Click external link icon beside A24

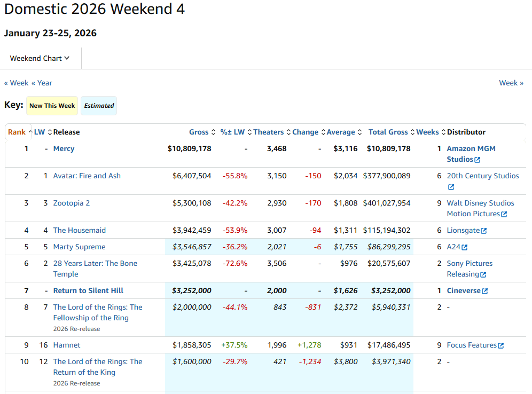click(x=464, y=247)
